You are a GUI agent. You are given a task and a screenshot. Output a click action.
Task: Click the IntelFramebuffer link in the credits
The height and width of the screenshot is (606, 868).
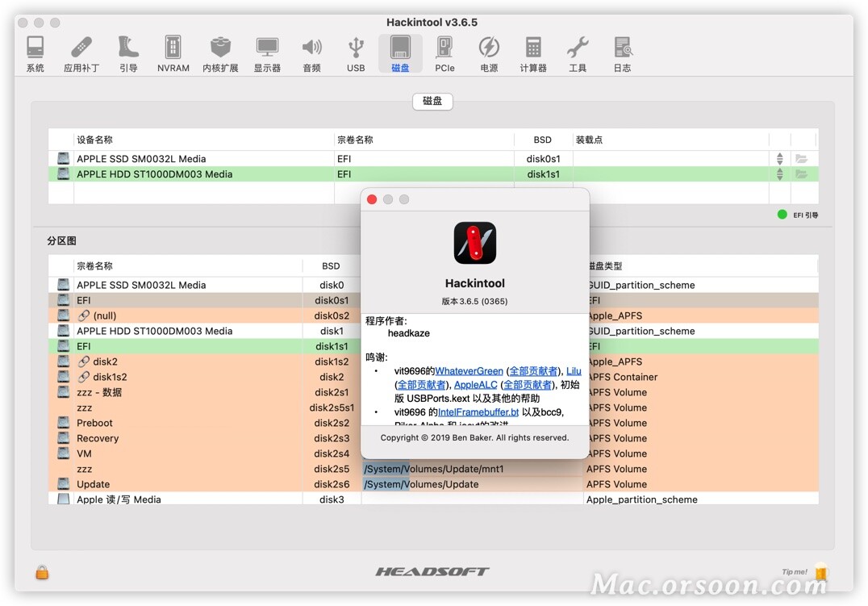click(x=478, y=412)
